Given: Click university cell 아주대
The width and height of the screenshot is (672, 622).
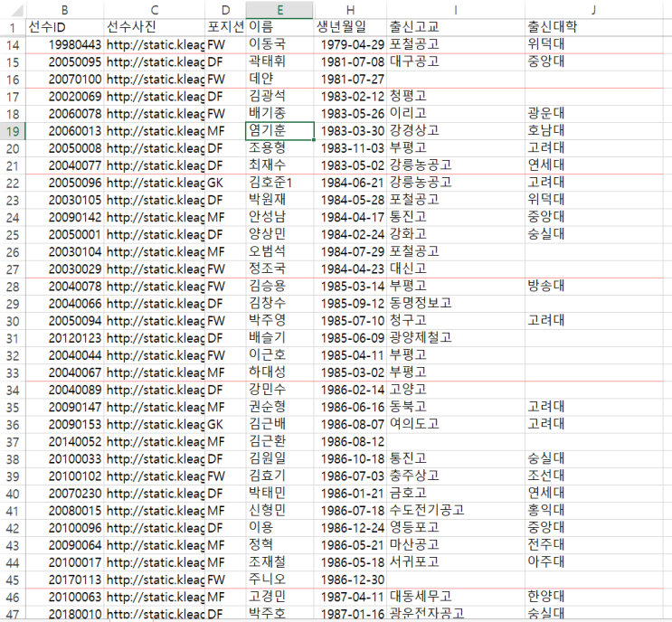Looking at the screenshot, I should tap(594, 562).
